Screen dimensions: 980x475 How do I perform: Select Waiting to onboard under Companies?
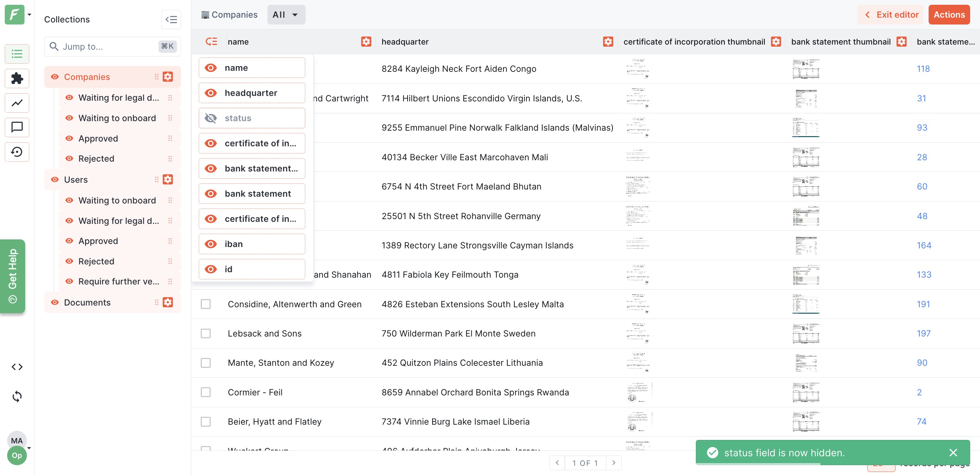coord(117,118)
